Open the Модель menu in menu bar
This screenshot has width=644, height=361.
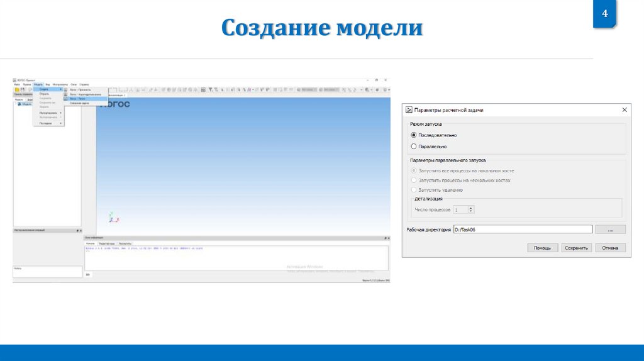pos(38,84)
